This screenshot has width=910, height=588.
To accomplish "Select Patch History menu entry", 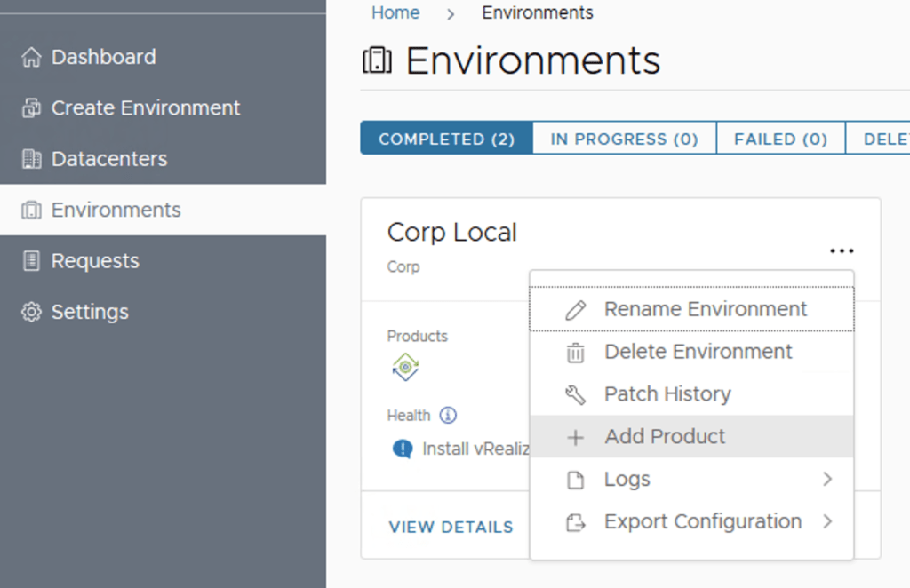I will point(667,394).
